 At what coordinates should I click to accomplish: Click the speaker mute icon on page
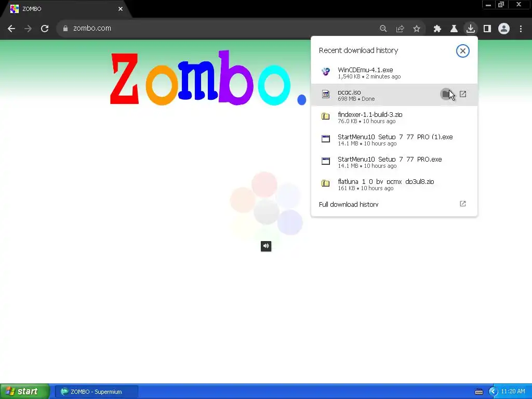pyautogui.click(x=266, y=246)
